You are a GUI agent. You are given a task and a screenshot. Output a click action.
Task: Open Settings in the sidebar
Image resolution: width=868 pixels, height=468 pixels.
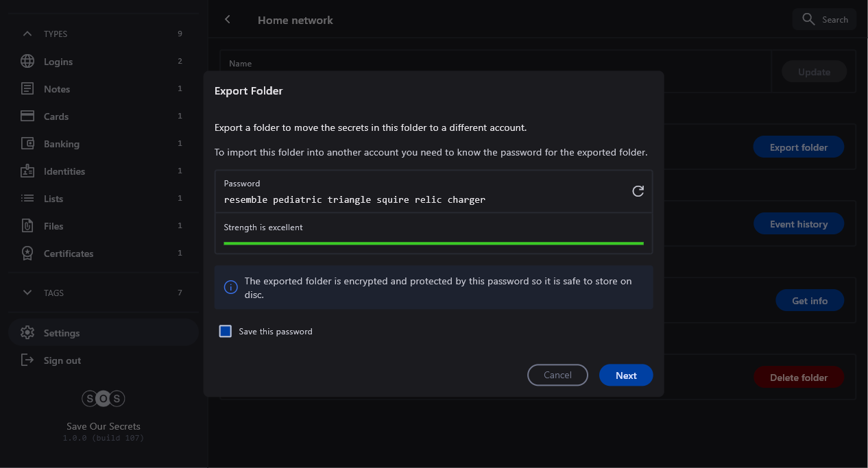point(62,333)
